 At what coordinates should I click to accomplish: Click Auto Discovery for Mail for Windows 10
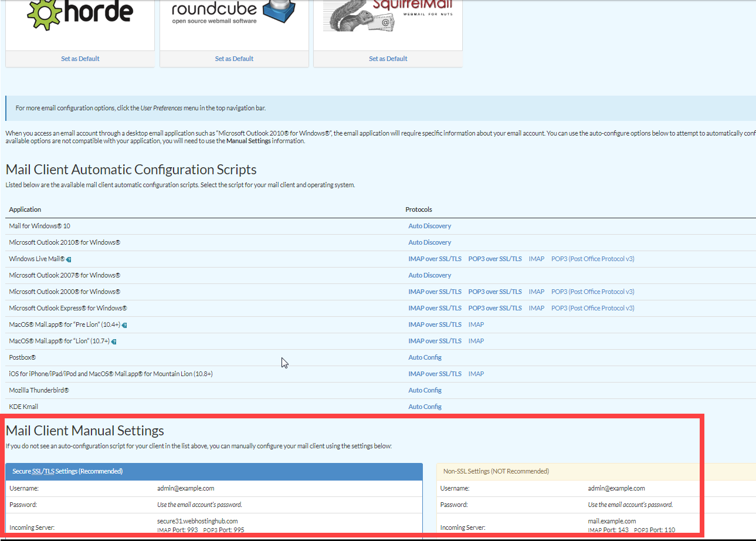coord(429,226)
